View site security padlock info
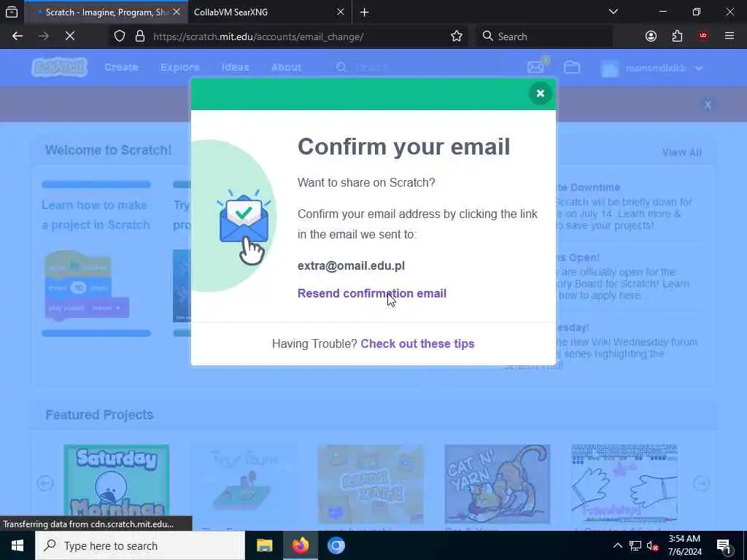Screen dimensions: 747x560 coord(140,36)
